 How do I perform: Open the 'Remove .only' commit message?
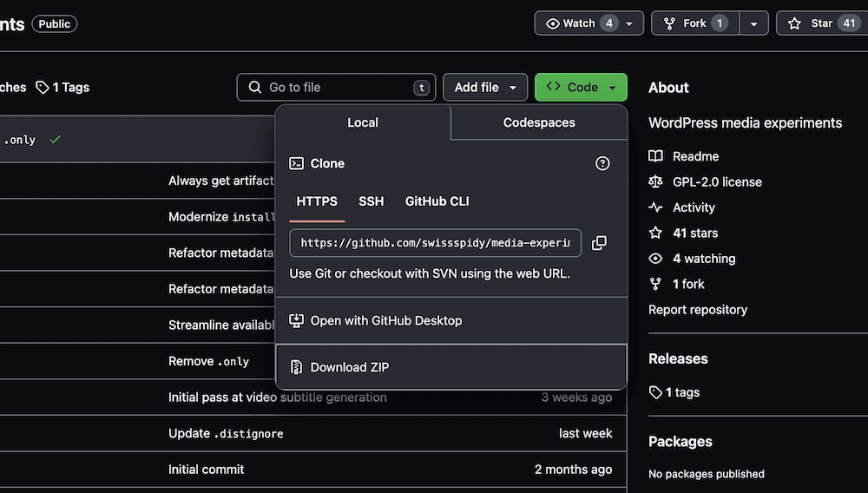(208, 361)
